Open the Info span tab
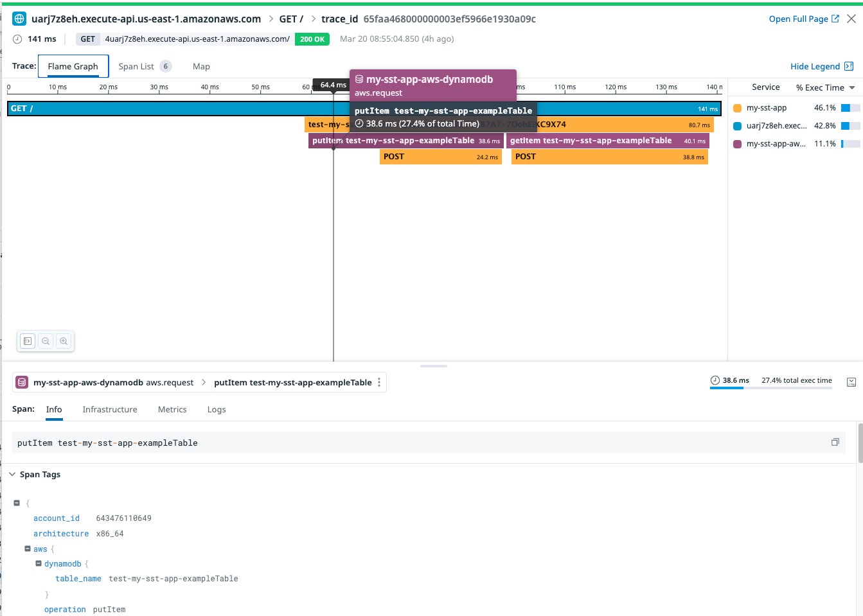The image size is (863, 616). pyautogui.click(x=54, y=409)
